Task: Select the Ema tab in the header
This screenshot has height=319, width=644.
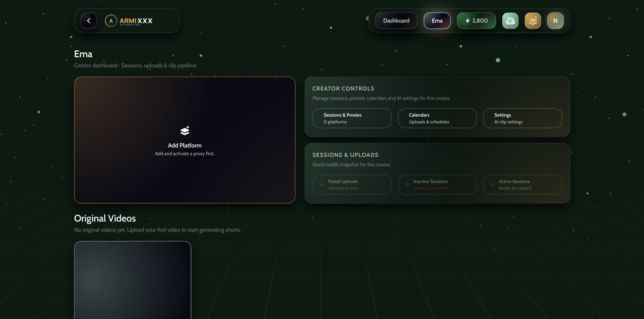Action: coord(437,21)
